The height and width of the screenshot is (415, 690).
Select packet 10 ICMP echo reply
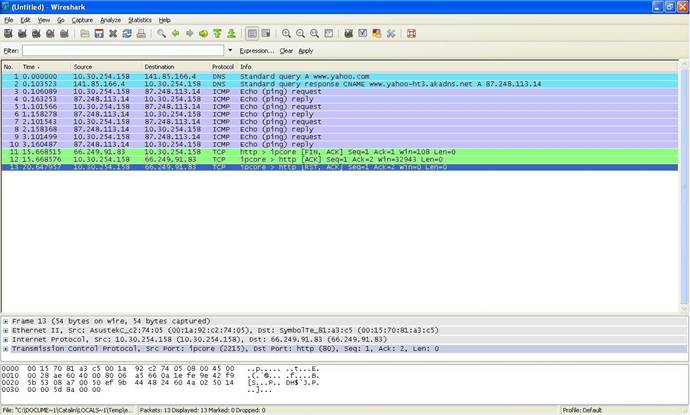[x=339, y=144]
